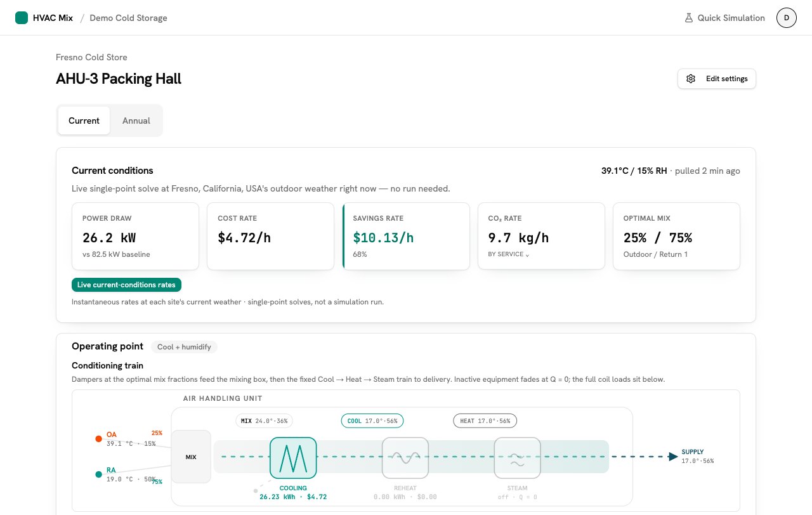Screen dimensions: 812x515
Task: Click the Live current-conditions rates badge
Action: tap(127, 285)
